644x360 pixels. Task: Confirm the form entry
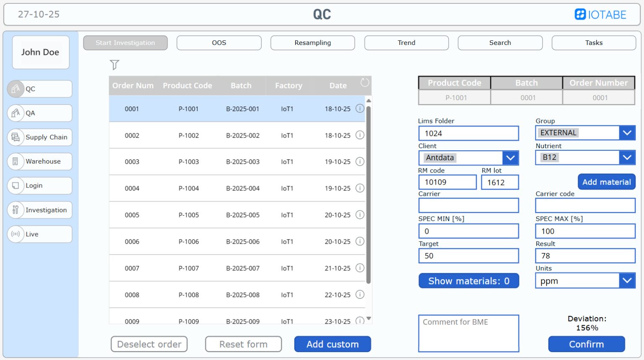click(x=586, y=344)
